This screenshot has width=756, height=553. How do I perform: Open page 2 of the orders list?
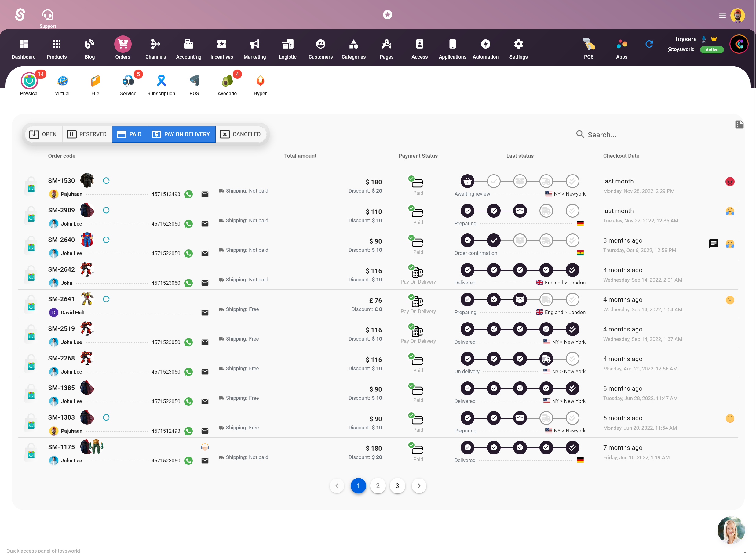point(378,486)
